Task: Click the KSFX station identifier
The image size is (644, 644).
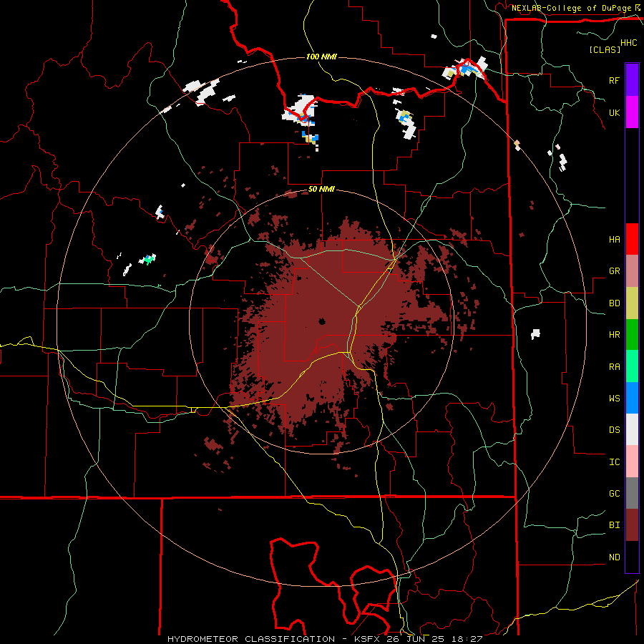Action: coord(366,639)
